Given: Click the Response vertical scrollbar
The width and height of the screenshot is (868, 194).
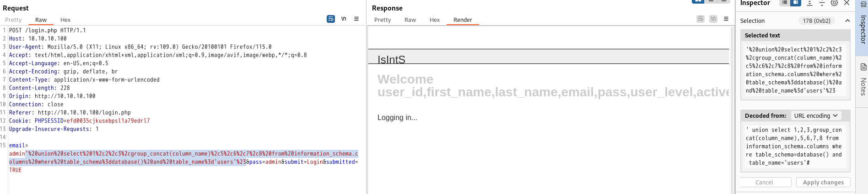Looking at the screenshot, I should tap(732, 110).
